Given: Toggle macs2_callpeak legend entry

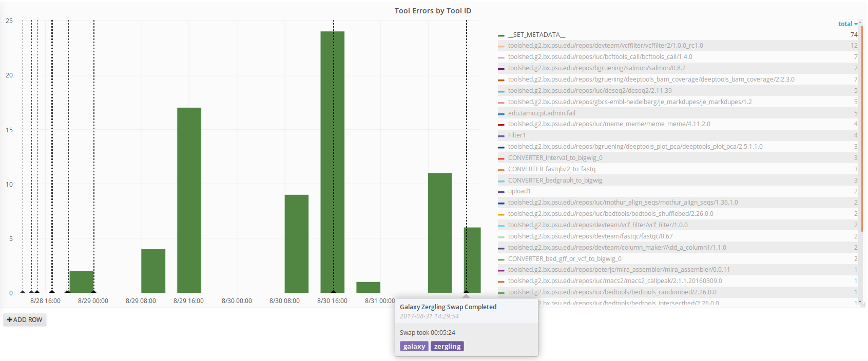Looking at the screenshot, I should (615, 281).
